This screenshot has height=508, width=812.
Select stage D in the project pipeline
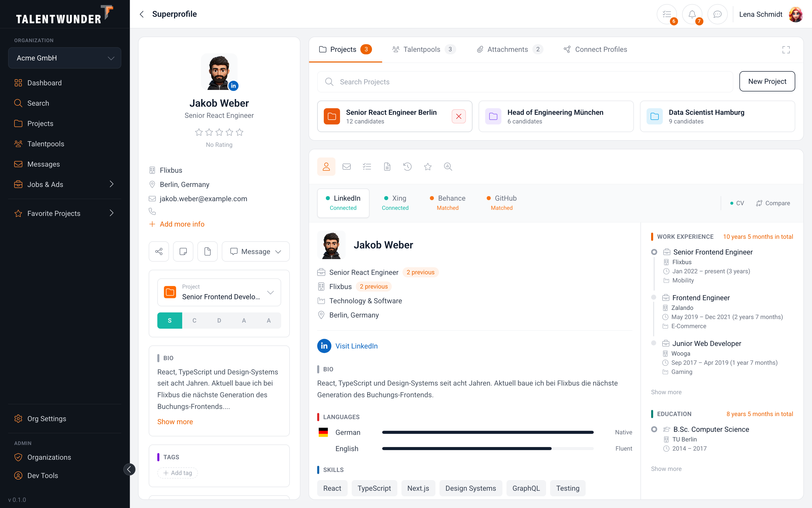219,321
